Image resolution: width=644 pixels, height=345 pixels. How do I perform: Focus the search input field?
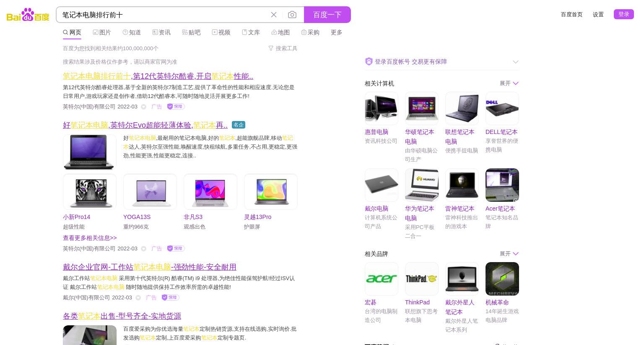coord(164,15)
